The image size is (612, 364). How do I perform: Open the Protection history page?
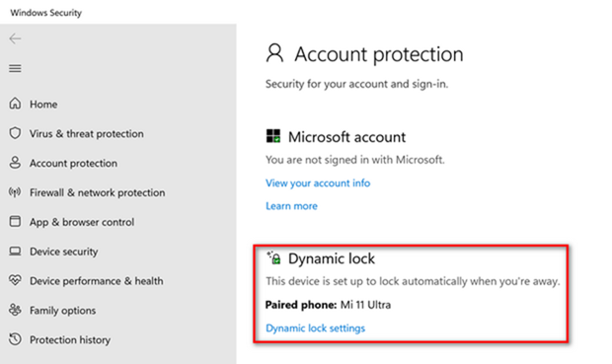(70, 339)
